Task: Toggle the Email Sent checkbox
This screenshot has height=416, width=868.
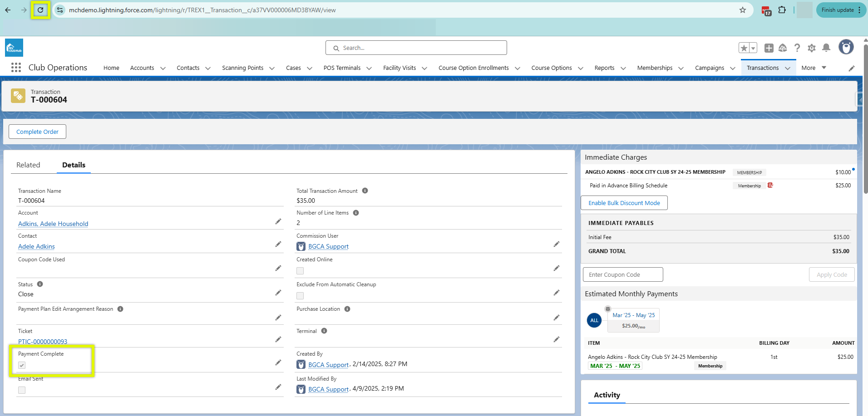Action: point(22,390)
